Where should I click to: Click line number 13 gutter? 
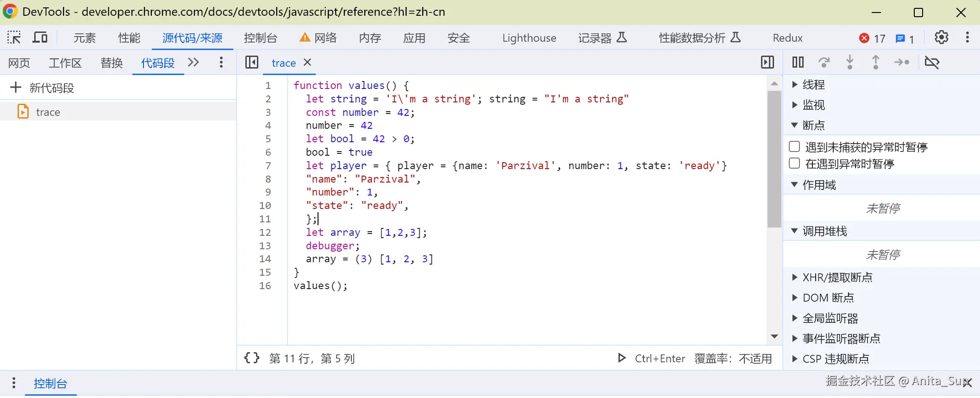pyautogui.click(x=265, y=246)
